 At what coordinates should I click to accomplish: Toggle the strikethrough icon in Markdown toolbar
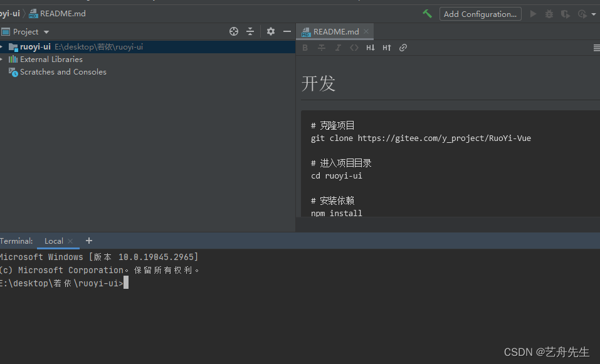tap(322, 47)
